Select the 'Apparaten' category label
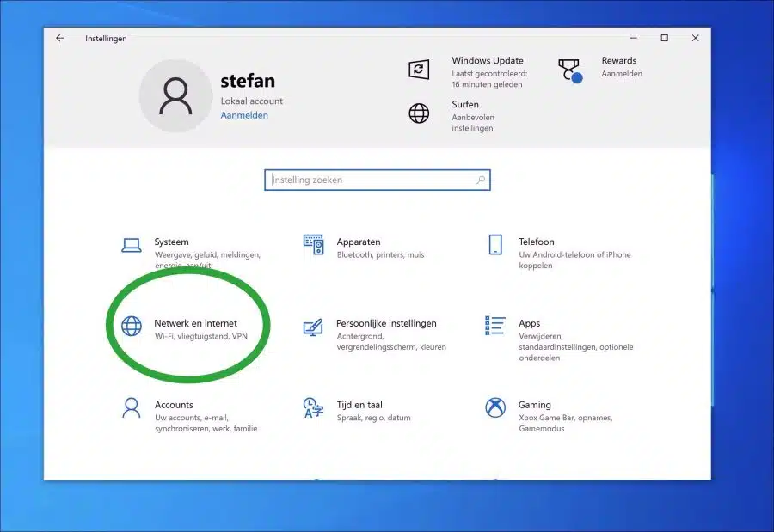Screen dimensions: 774x532 click(359, 242)
